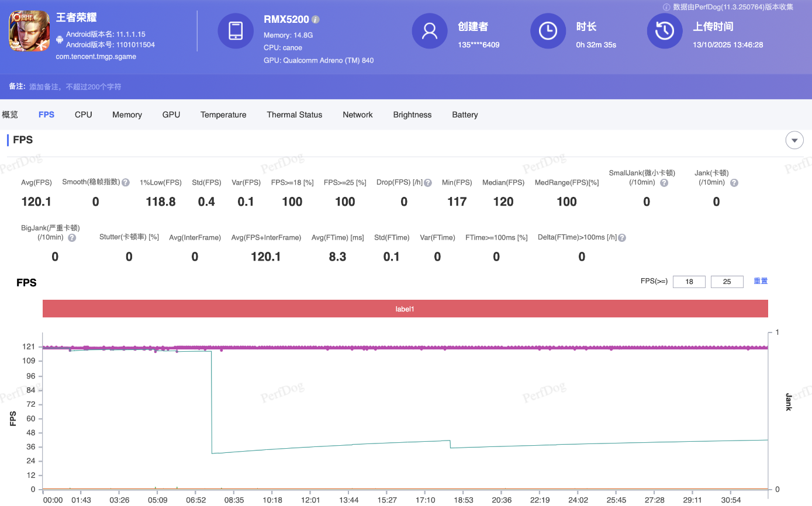This screenshot has height=506, width=812.
Task: Click the duration clock icon
Action: (548, 31)
